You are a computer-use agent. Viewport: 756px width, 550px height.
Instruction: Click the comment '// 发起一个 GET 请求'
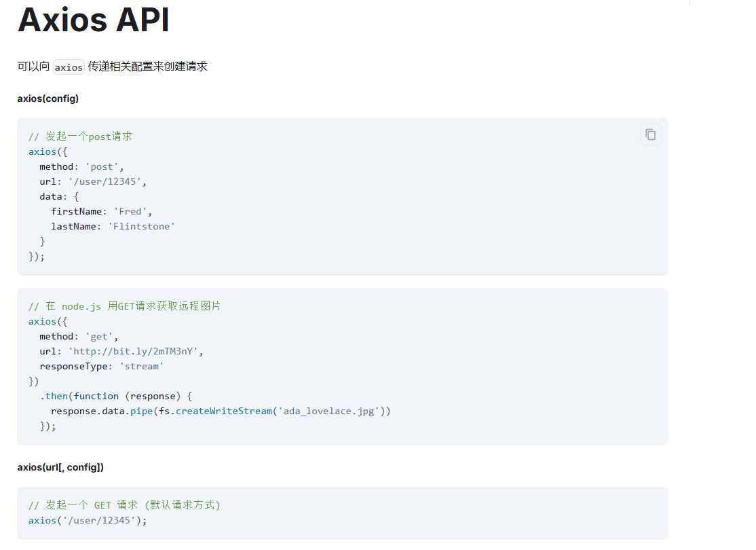(124, 505)
